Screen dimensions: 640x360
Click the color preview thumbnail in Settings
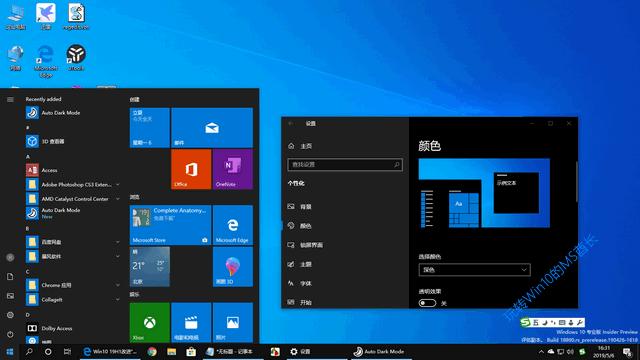click(484, 193)
